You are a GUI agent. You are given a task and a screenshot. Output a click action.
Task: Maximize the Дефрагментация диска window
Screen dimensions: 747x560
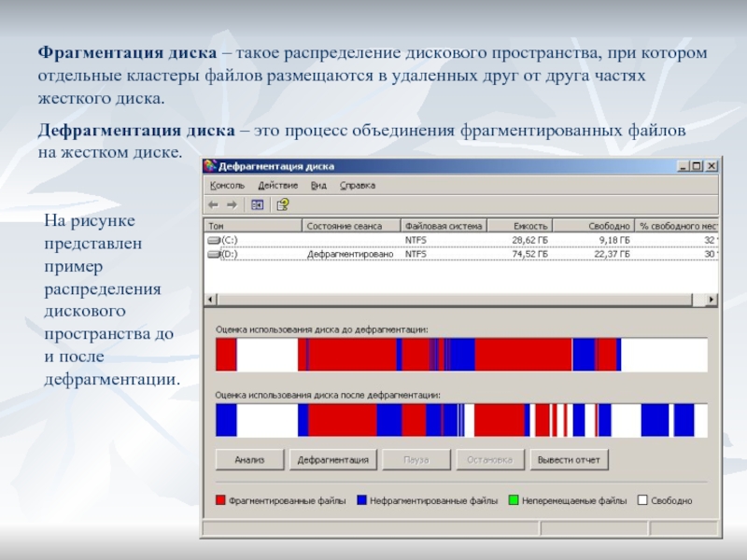tap(697, 166)
